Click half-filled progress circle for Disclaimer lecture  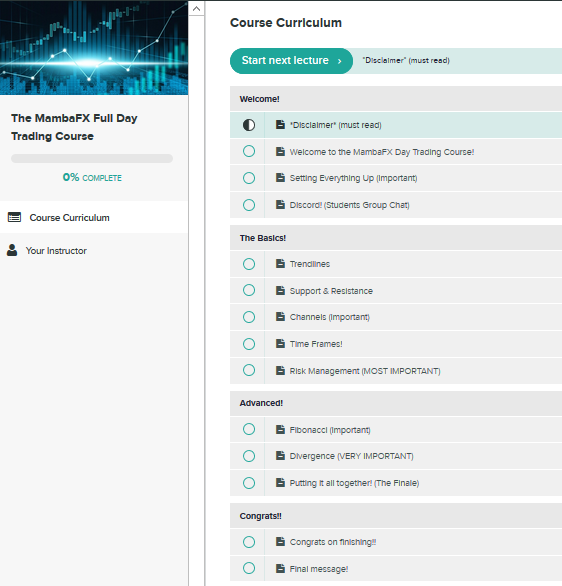tap(249, 125)
